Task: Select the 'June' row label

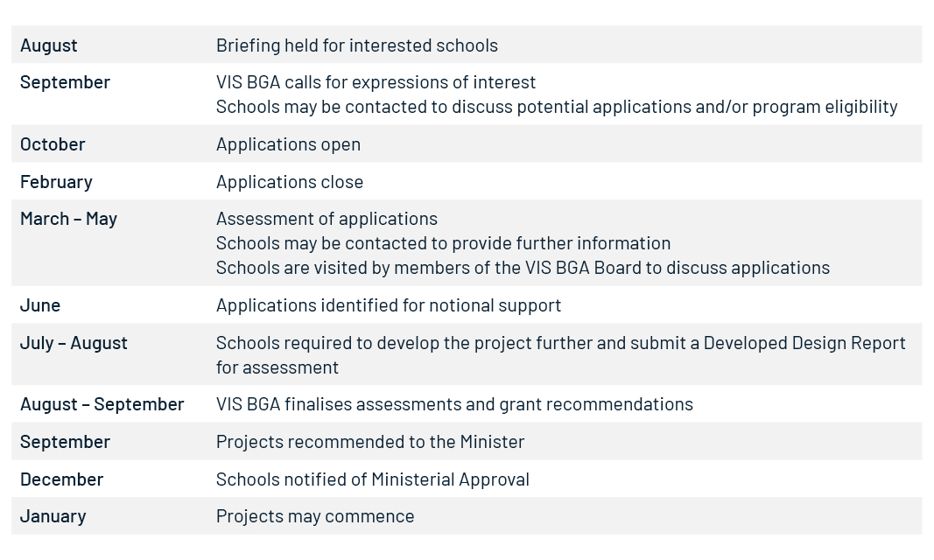Action: pyautogui.click(x=40, y=305)
